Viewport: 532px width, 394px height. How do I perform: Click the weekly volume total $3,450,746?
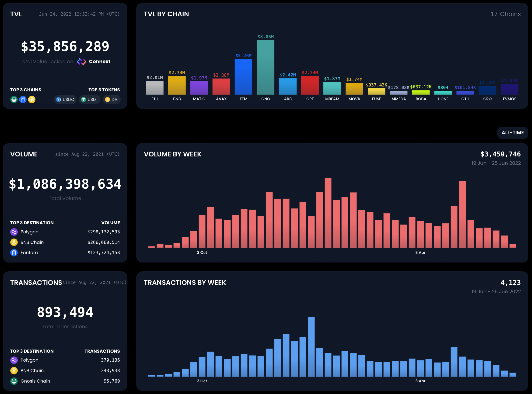point(501,154)
